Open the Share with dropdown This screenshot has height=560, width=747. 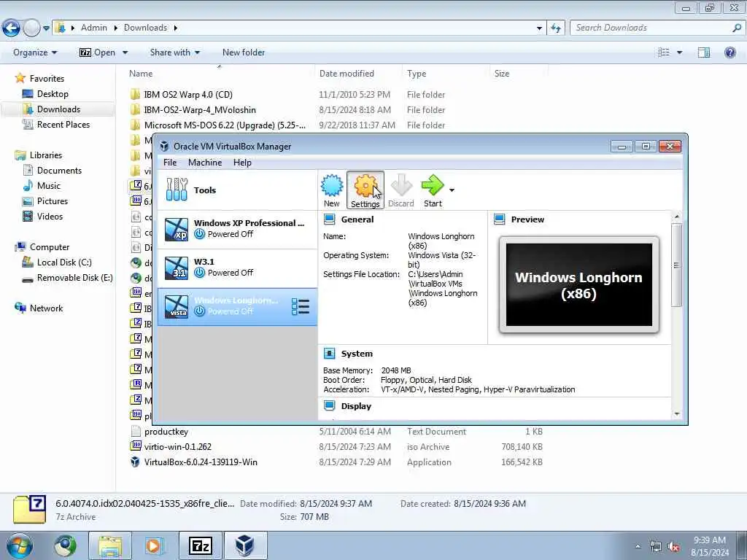tap(175, 52)
